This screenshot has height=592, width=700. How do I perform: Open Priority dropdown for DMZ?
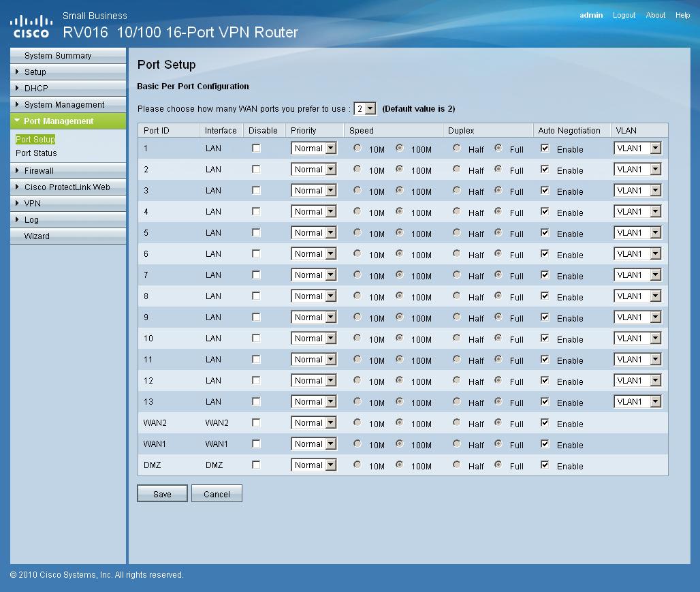(x=313, y=465)
